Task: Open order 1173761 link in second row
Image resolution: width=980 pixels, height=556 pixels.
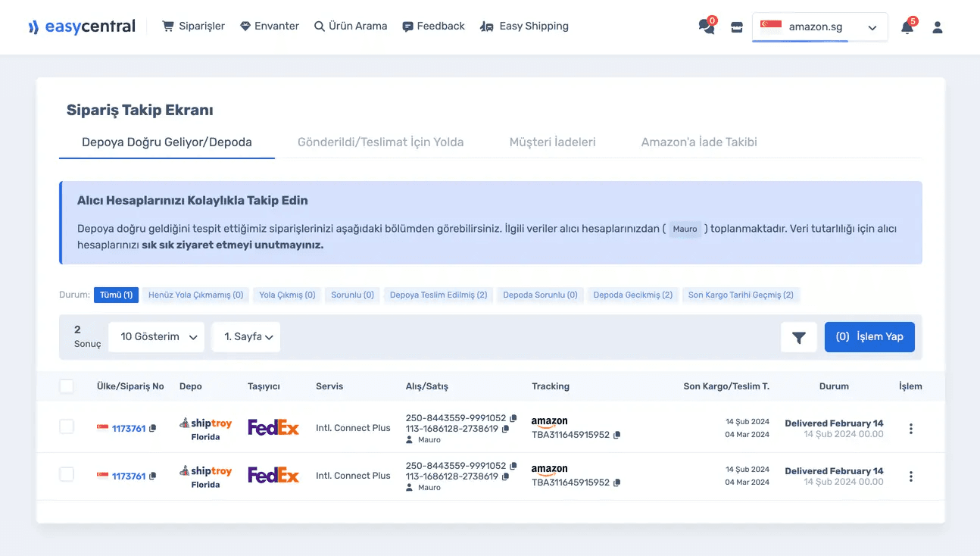Action: point(129,476)
